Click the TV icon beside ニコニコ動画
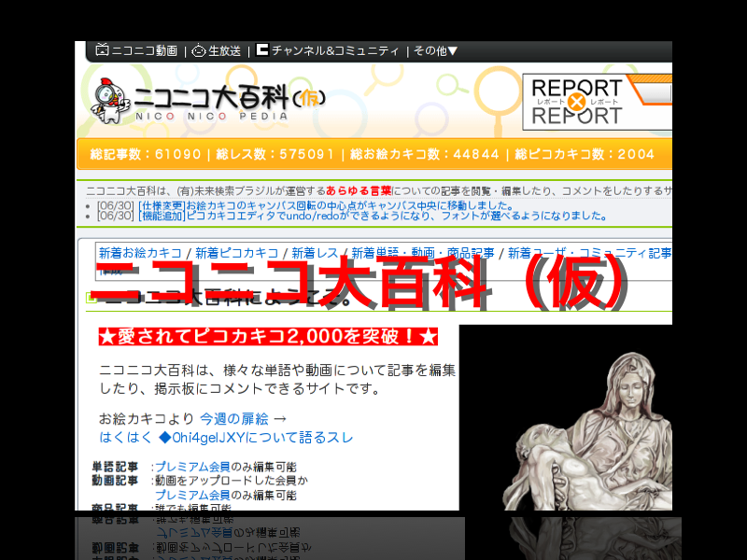Screen dimensions: 747x560 102,49
